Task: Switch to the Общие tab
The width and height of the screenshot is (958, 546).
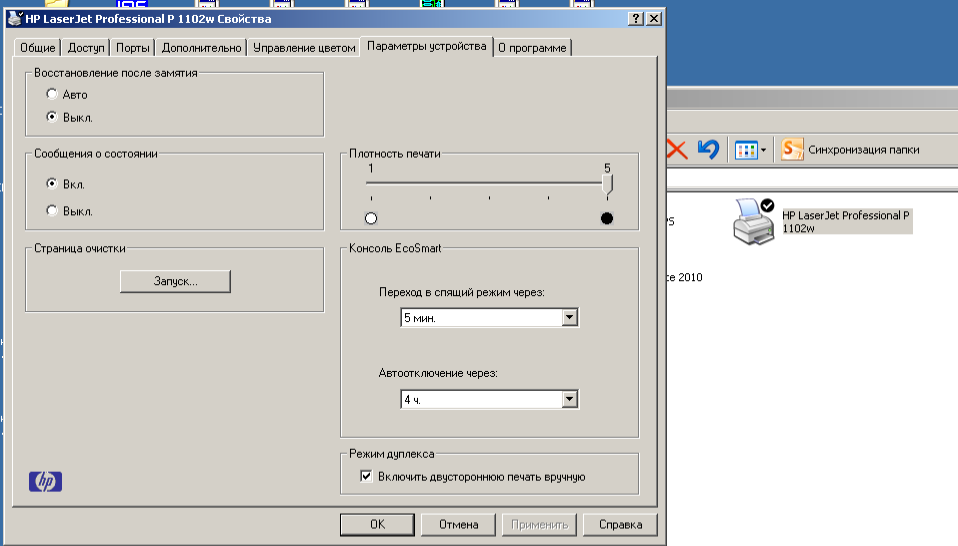Action: tap(37, 48)
